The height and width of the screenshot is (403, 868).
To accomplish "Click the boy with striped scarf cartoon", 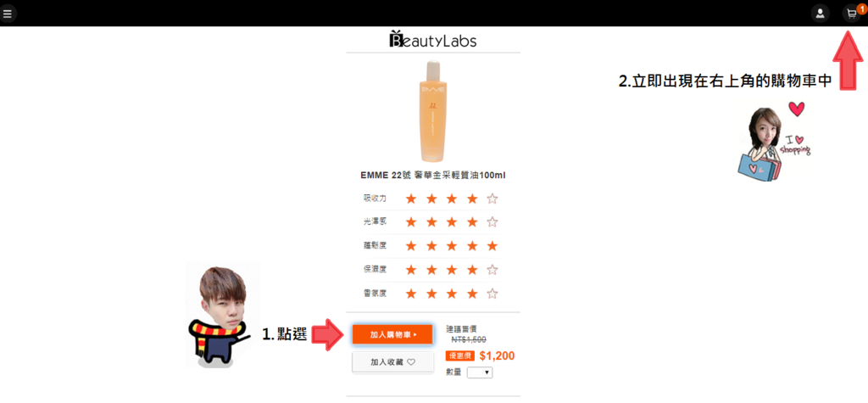I will [219, 316].
